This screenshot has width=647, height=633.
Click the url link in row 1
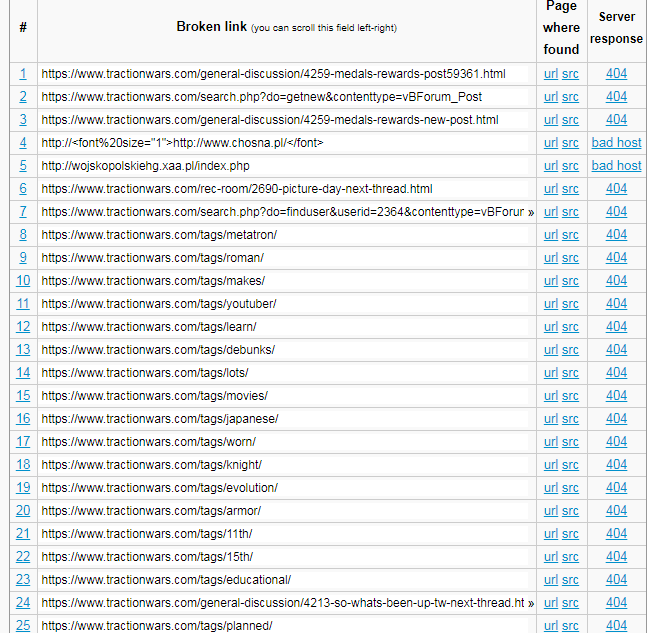pyautogui.click(x=550, y=74)
